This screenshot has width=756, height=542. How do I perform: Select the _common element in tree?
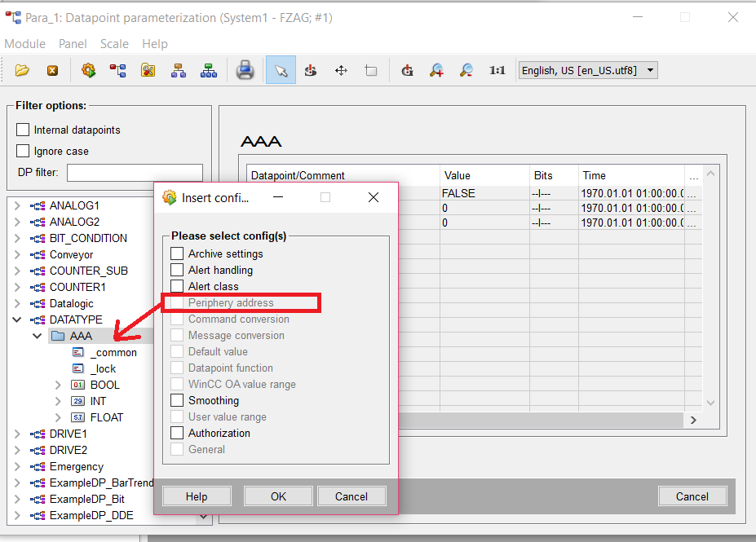point(113,352)
